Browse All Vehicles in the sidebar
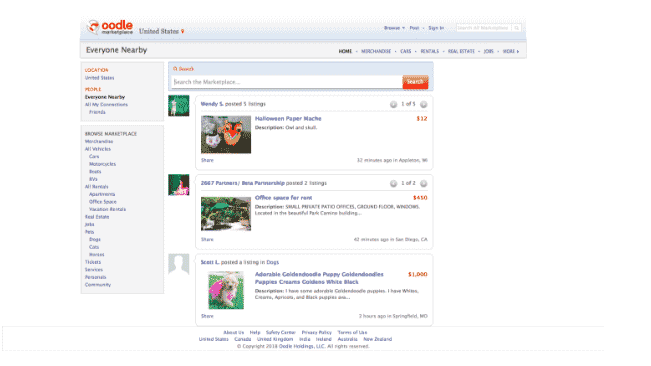Screen dimensions: 651x366 tap(98, 149)
